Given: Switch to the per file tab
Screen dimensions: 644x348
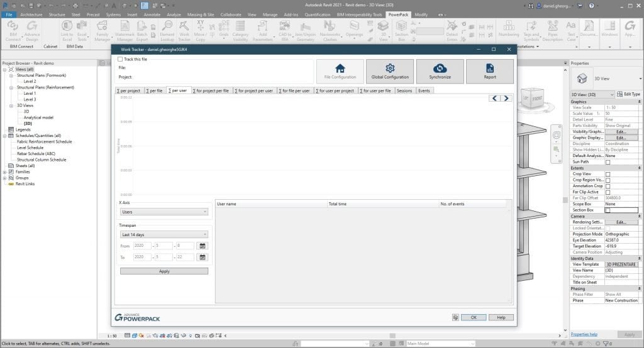Looking at the screenshot, I should (x=155, y=90).
